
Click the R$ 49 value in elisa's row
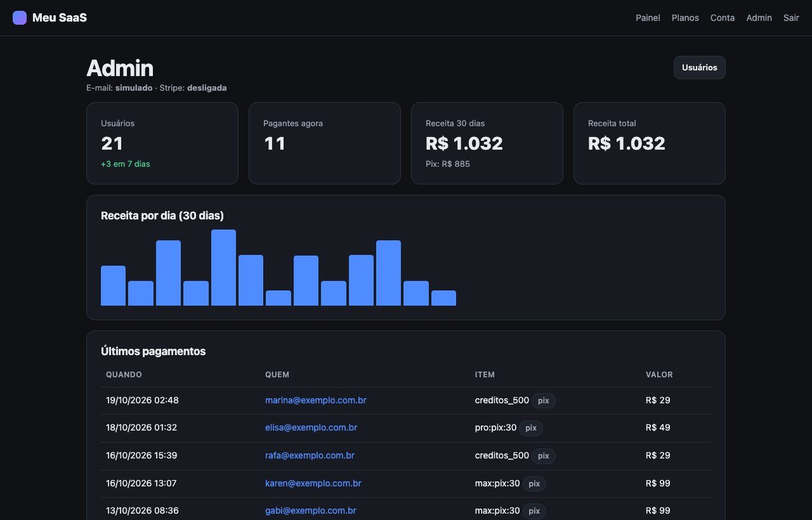point(658,427)
